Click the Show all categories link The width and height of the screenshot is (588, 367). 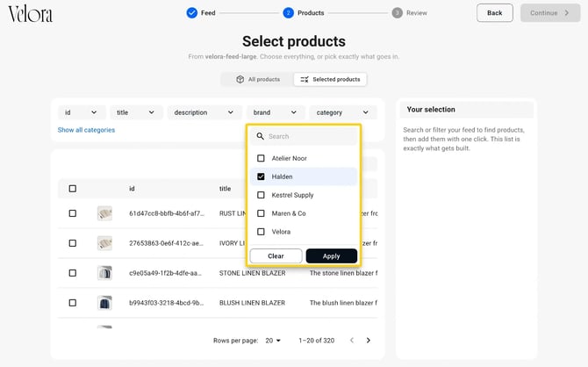click(x=86, y=130)
